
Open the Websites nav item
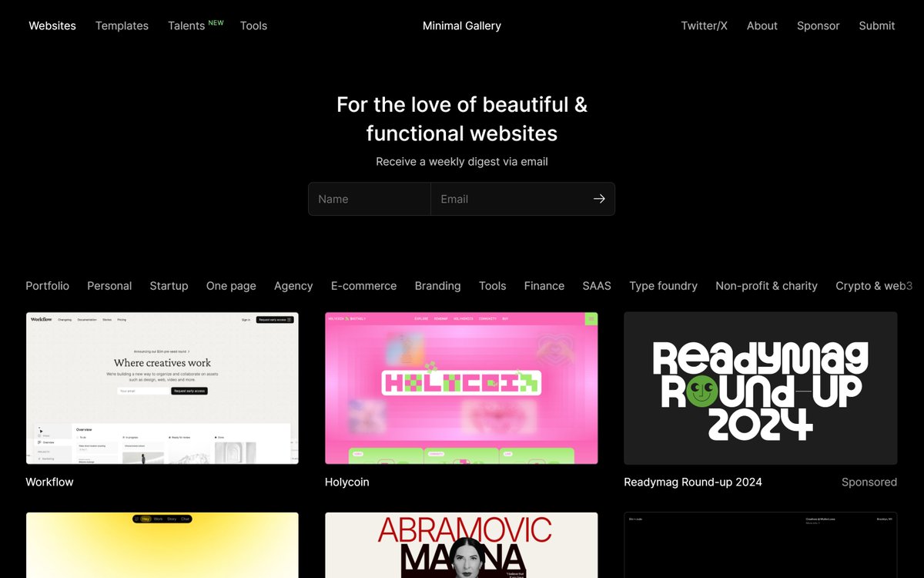[x=52, y=25]
